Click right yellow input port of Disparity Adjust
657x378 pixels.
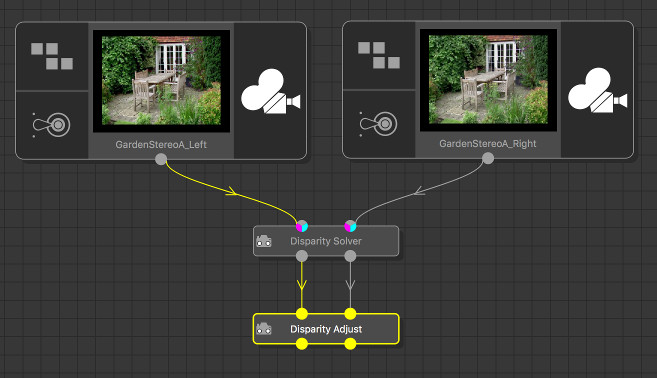point(350,313)
